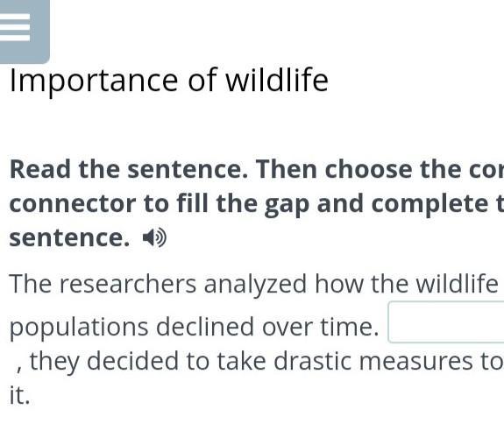The image size is (504, 431).
Task: Open the connector gap dropdown box
Action: (446, 322)
